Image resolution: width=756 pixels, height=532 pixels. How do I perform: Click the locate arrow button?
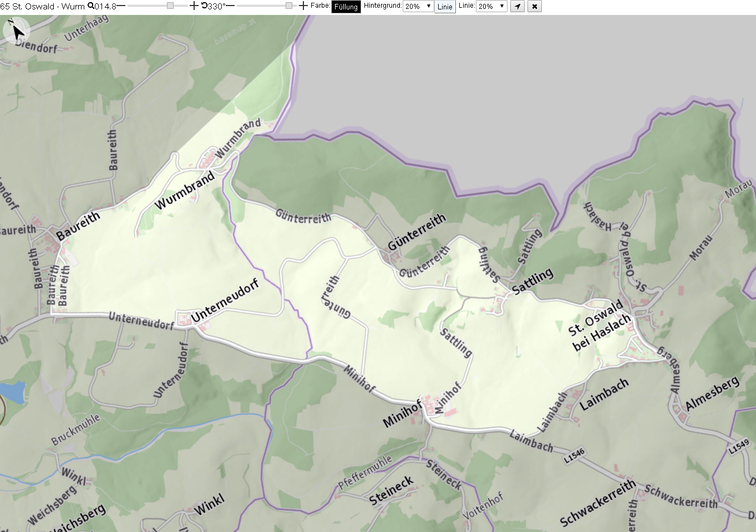517,7
